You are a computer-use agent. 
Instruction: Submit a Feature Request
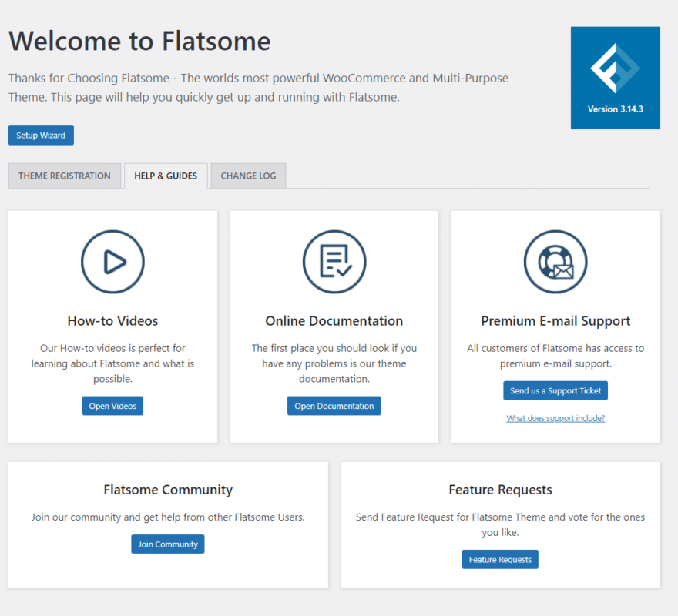500,559
